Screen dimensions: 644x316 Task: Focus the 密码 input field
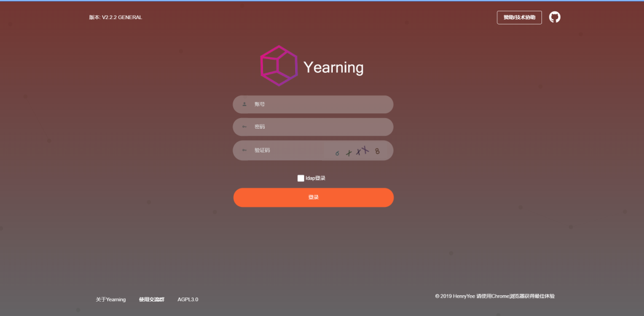coord(313,127)
